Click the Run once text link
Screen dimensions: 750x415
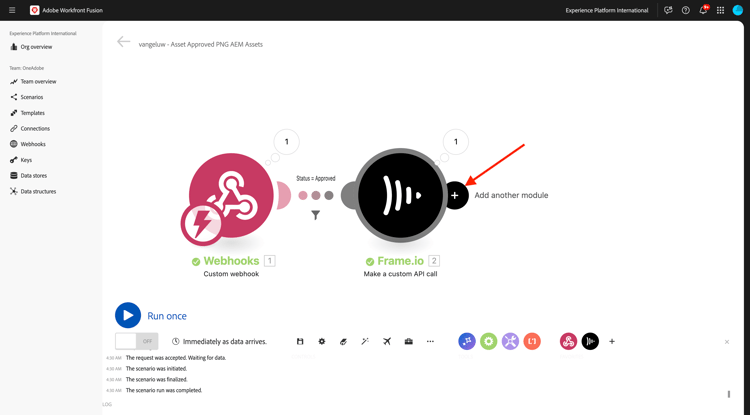(167, 316)
